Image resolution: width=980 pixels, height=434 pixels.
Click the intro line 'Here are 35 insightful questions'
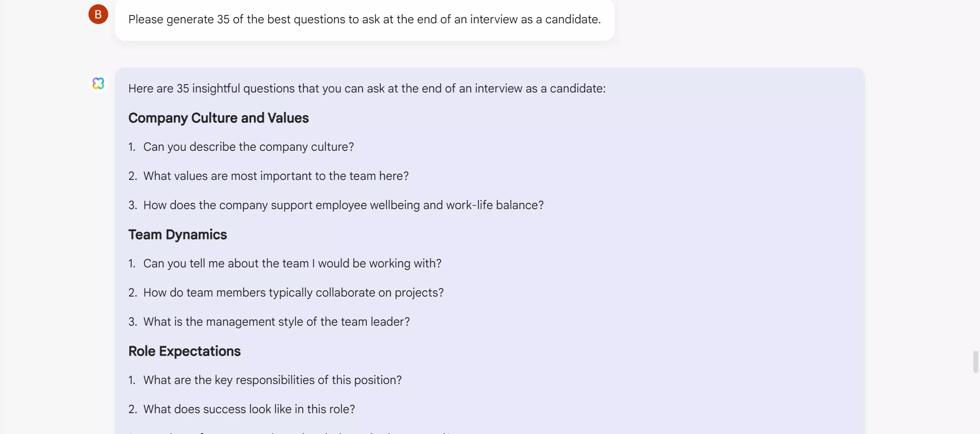pos(367,88)
